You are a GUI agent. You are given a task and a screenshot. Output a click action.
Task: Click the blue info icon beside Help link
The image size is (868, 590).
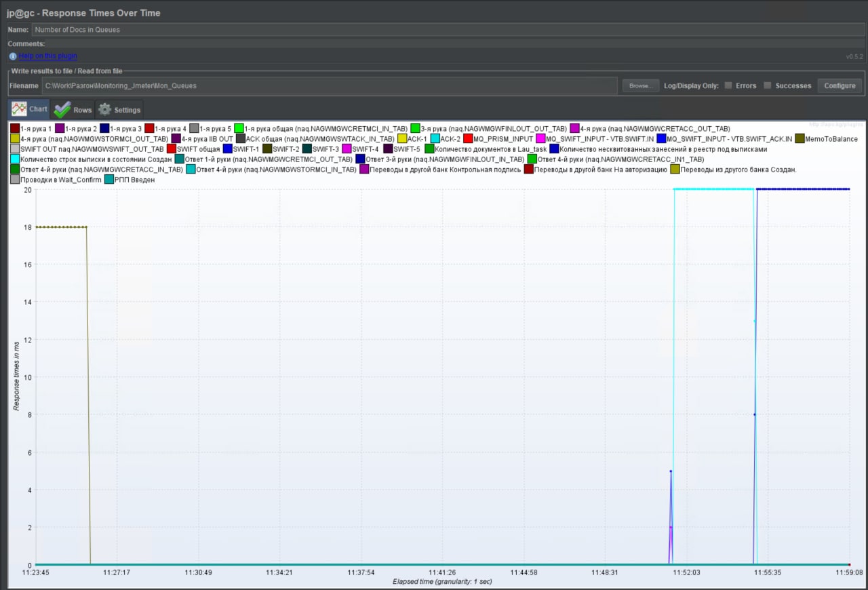click(x=13, y=56)
